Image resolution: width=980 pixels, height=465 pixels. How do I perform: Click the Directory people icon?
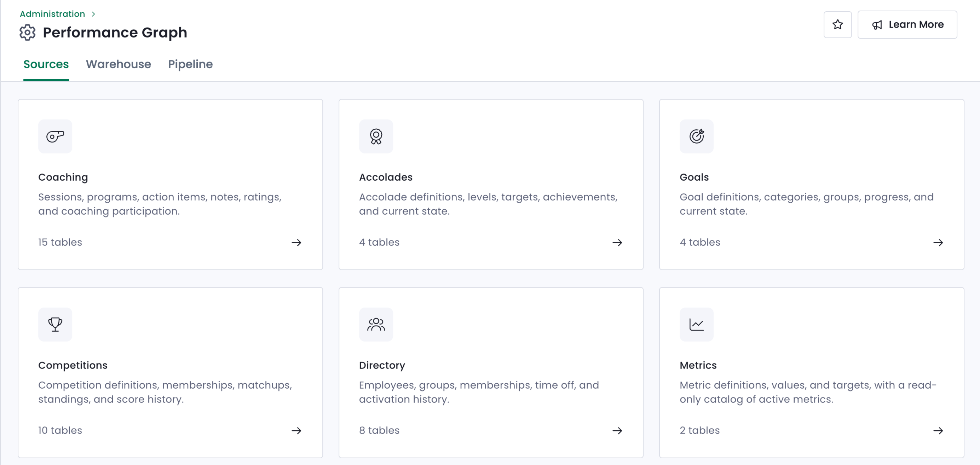pyautogui.click(x=376, y=324)
